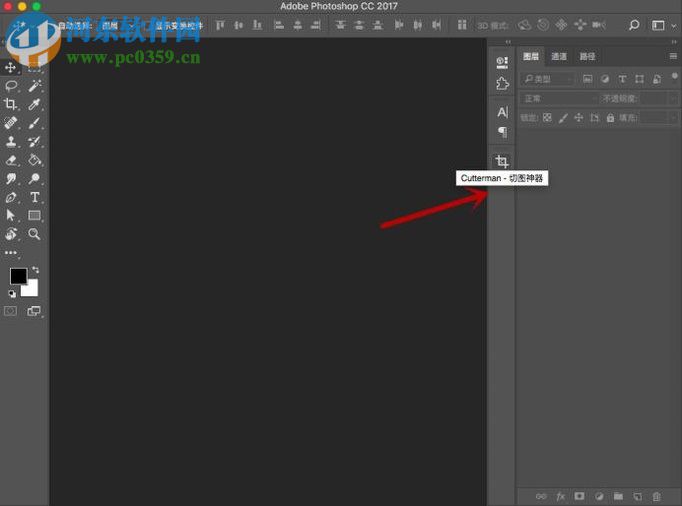Toggle filter for type layers

(622, 79)
